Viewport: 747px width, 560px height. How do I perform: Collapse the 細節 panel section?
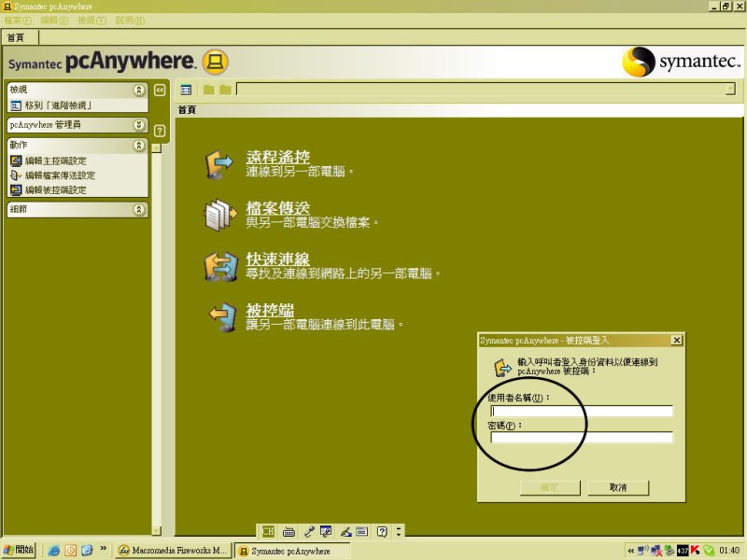point(138,209)
